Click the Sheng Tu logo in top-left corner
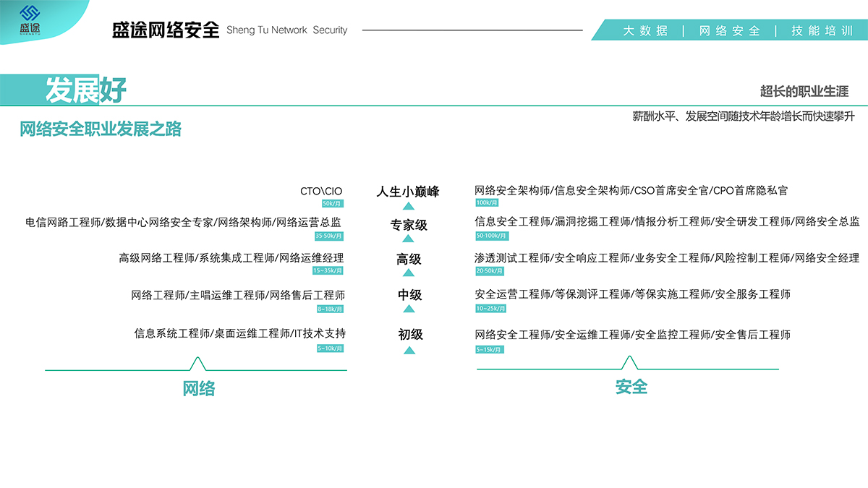Viewport: 868px width, 488px height. [x=30, y=20]
